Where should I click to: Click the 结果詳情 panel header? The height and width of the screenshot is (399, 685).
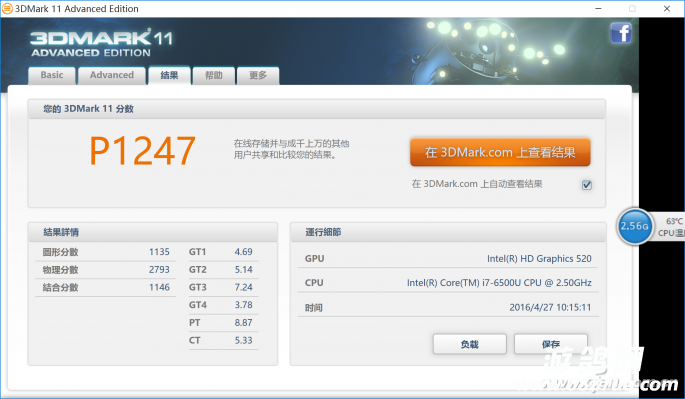click(x=153, y=232)
